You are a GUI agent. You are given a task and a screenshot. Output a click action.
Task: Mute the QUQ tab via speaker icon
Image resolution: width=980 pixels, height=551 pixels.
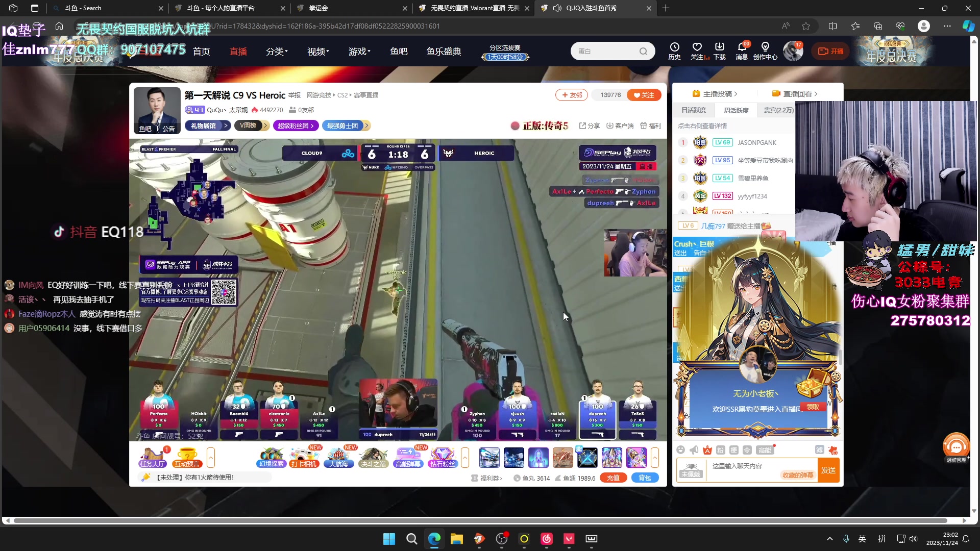(x=557, y=8)
